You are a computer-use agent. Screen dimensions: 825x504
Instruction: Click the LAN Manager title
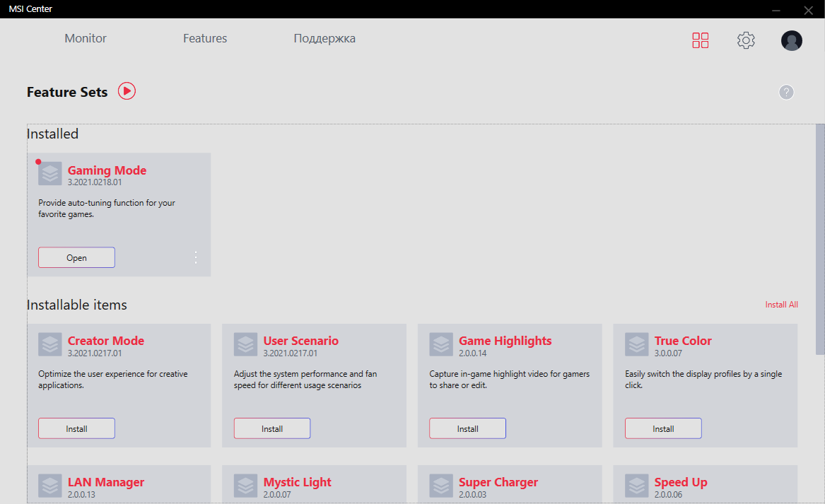106,482
